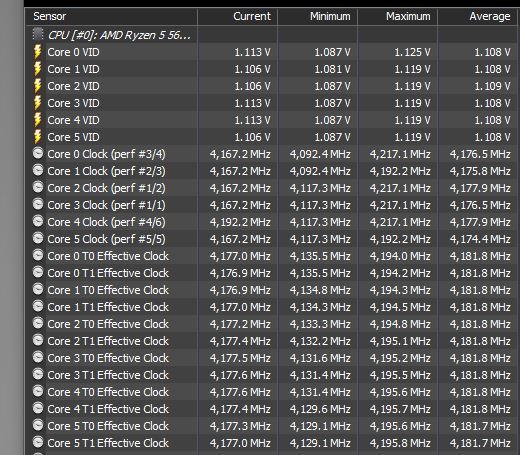Select the Core 4 Clock (perf #4/6) label

coord(106,222)
